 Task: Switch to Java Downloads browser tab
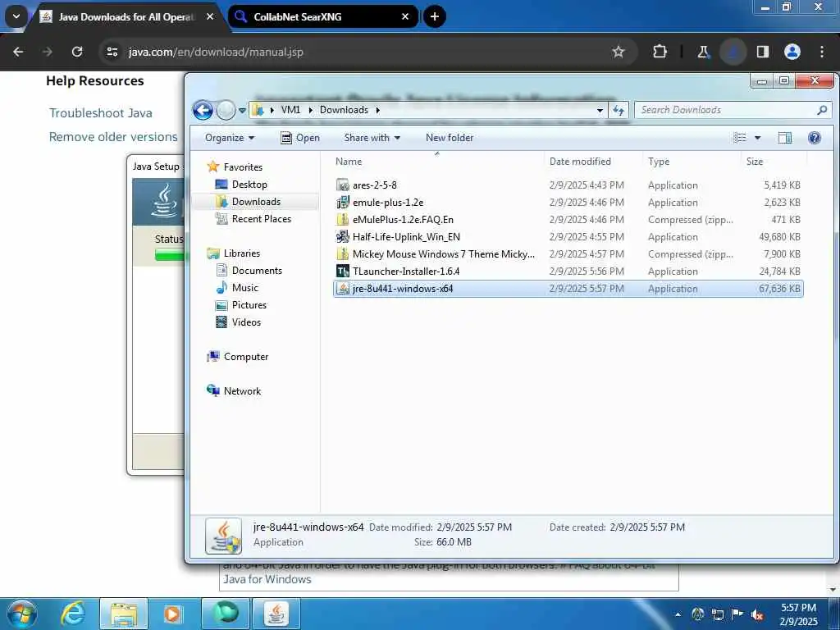tap(125, 17)
